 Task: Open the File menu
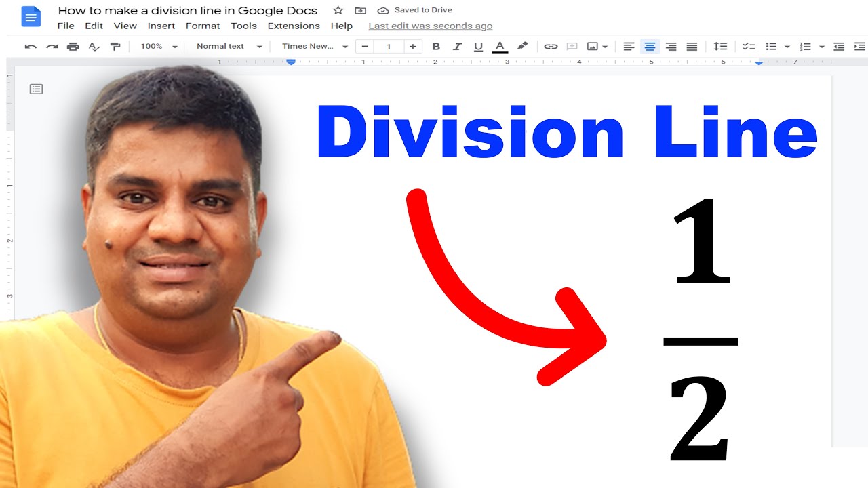click(x=66, y=26)
